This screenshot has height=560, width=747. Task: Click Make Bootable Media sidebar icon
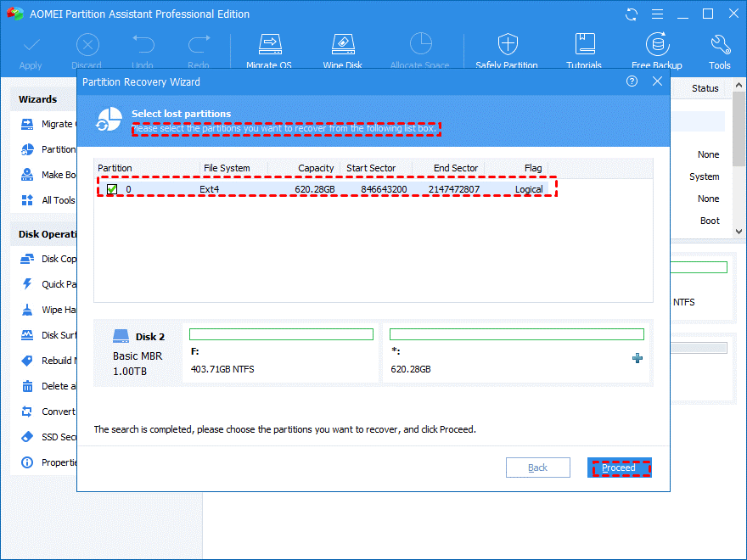pyautogui.click(x=27, y=175)
